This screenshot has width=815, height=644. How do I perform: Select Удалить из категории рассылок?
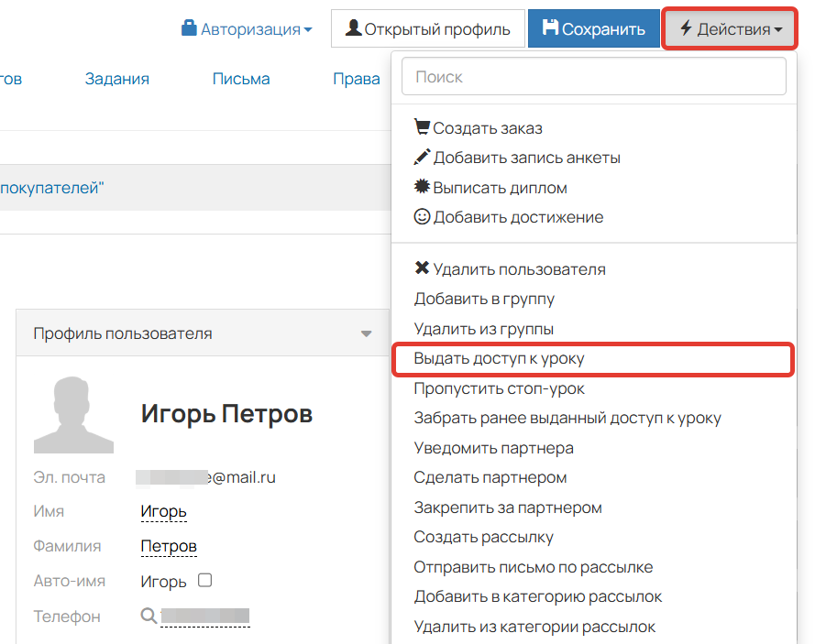click(534, 627)
